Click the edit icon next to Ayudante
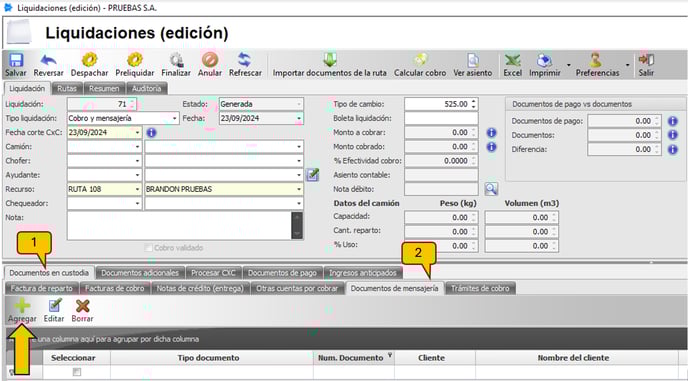The image size is (688, 381). [x=312, y=175]
